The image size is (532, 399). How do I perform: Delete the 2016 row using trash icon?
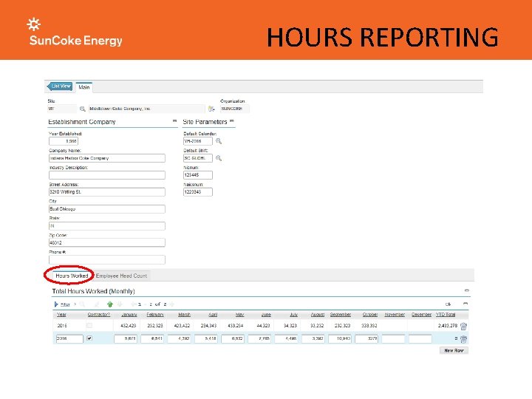pyautogui.click(x=463, y=339)
